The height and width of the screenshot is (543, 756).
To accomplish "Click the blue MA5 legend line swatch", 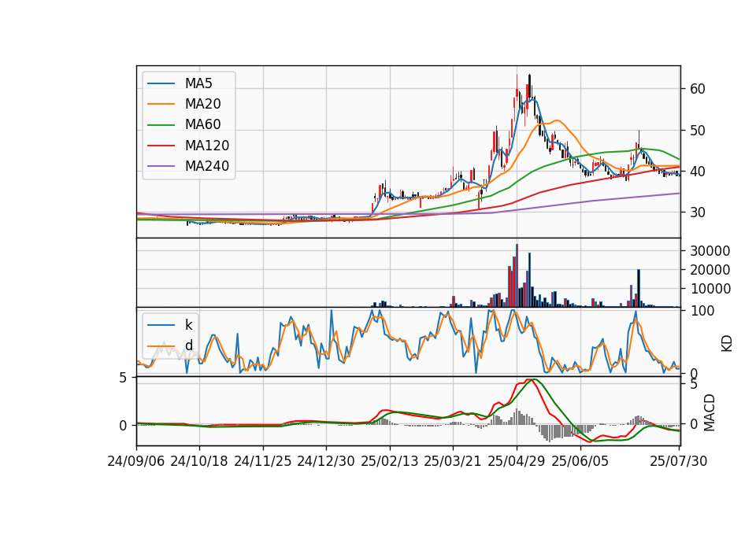I will [161, 83].
